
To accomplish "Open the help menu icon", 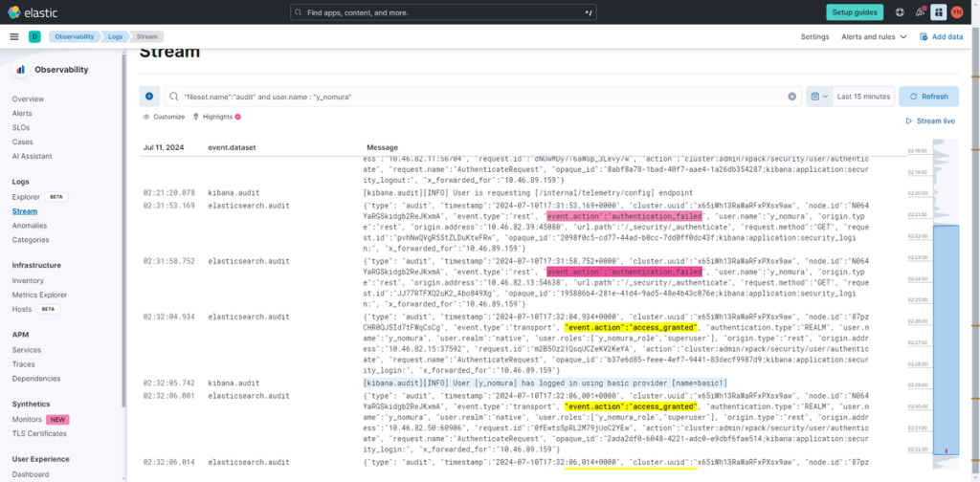I will [x=900, y=12].
